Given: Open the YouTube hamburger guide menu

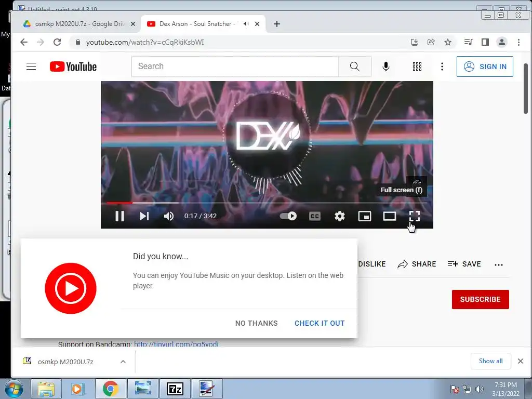Looking at the screenshot, I should point(31,66).
